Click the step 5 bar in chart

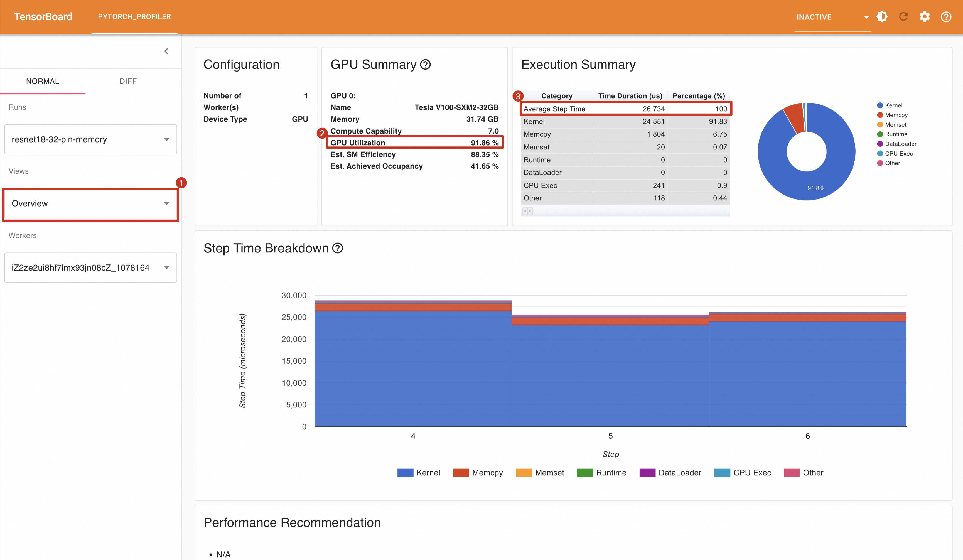coord(610,371)
